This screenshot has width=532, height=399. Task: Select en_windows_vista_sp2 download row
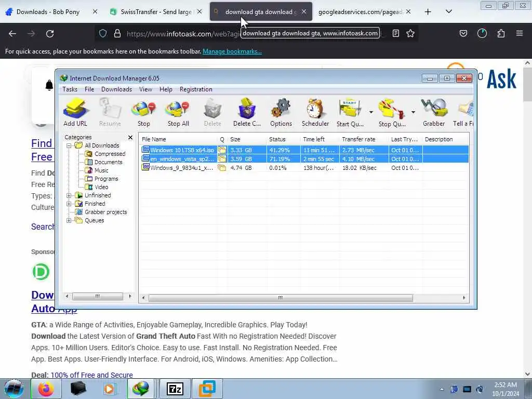(x=304, y=159)
